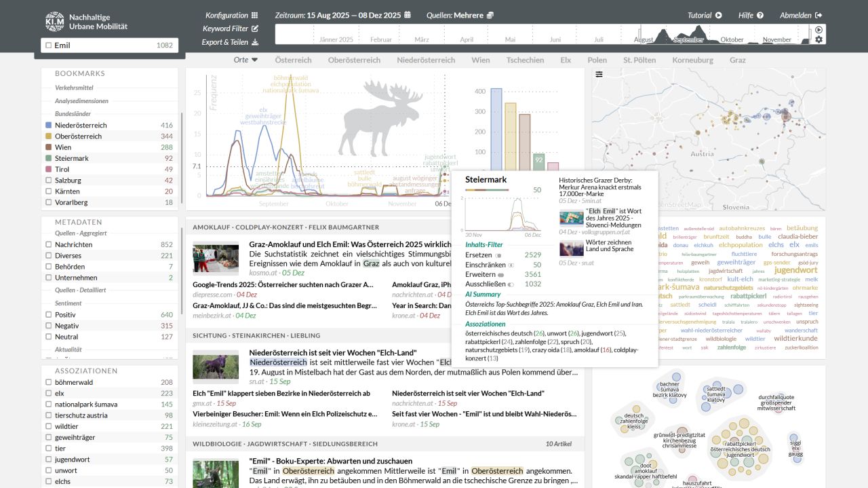868x488 pixels.
Task: Play the Tutorial video icon
Action: click(719, 15)
